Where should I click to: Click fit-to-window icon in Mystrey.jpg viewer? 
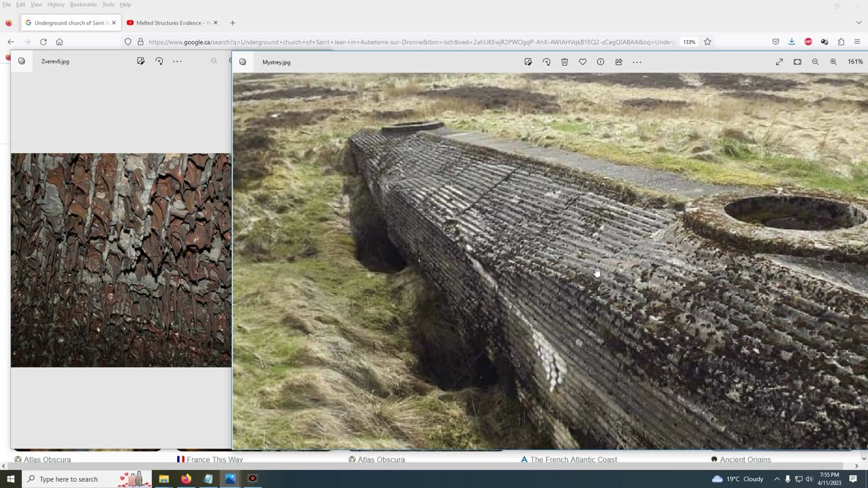[797, 62]
